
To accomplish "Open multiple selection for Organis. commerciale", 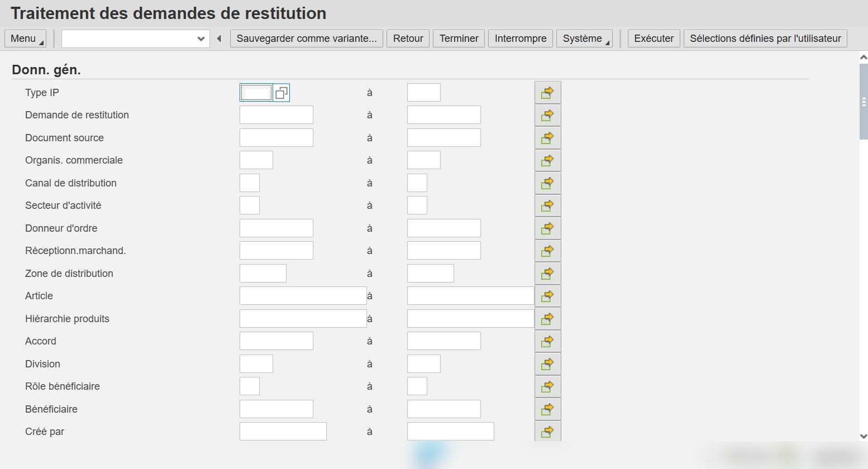I will (547, 160).
